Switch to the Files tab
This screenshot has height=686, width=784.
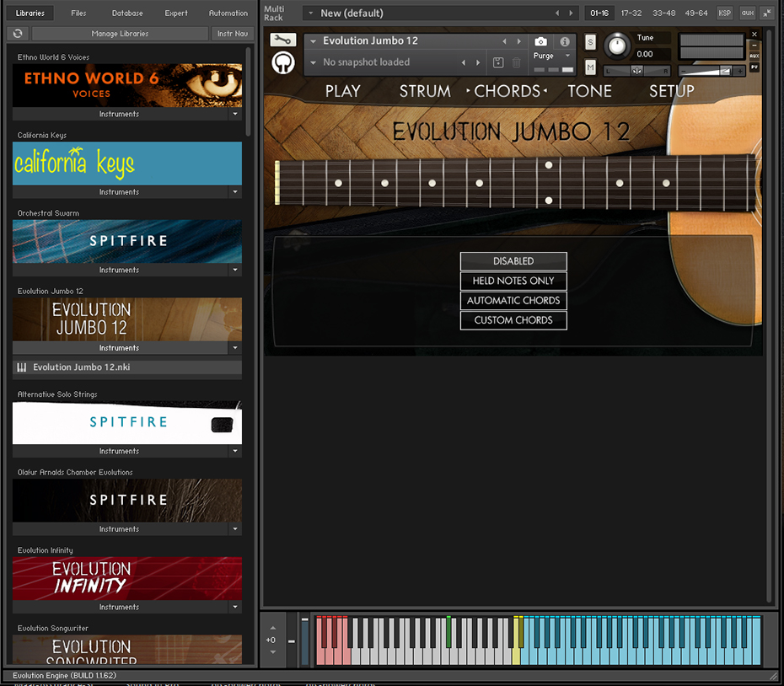pyautogui.click(x=78, y=13)
